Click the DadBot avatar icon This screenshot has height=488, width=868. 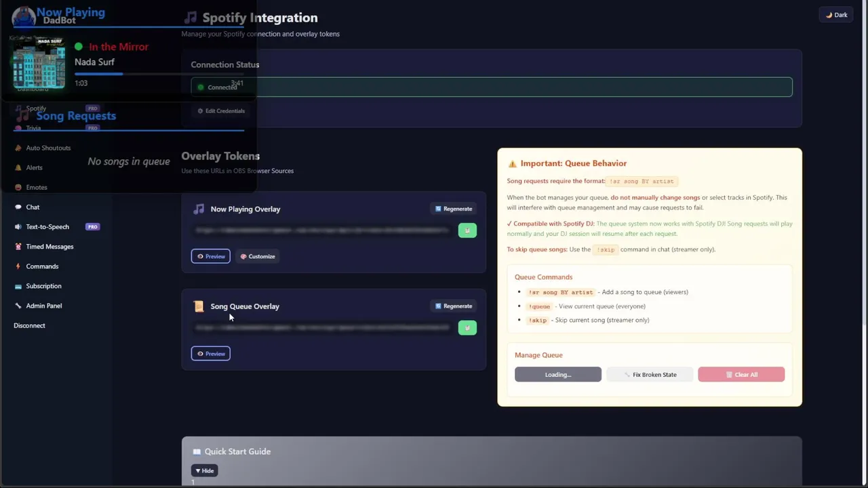[23, 16]
